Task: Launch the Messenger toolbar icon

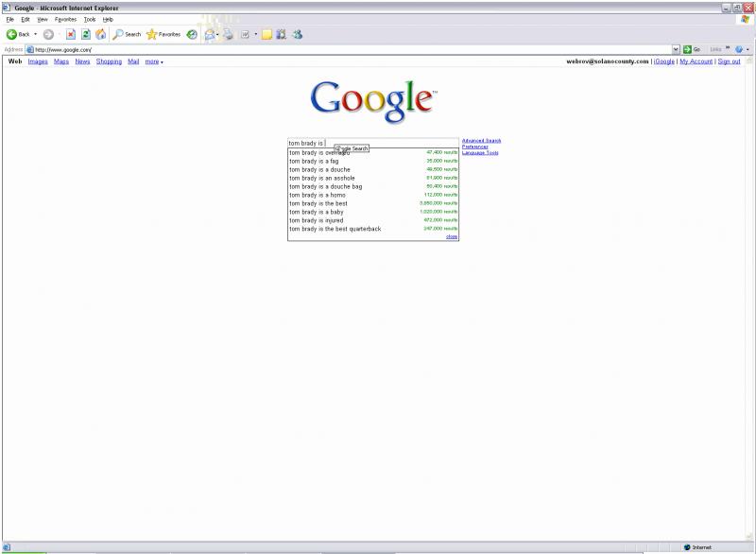Action: 298,34
